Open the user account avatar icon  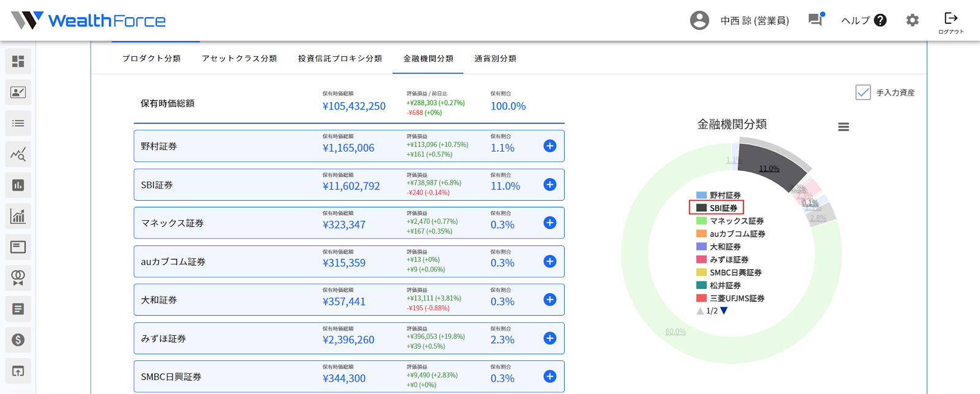[x=699, y=20]
